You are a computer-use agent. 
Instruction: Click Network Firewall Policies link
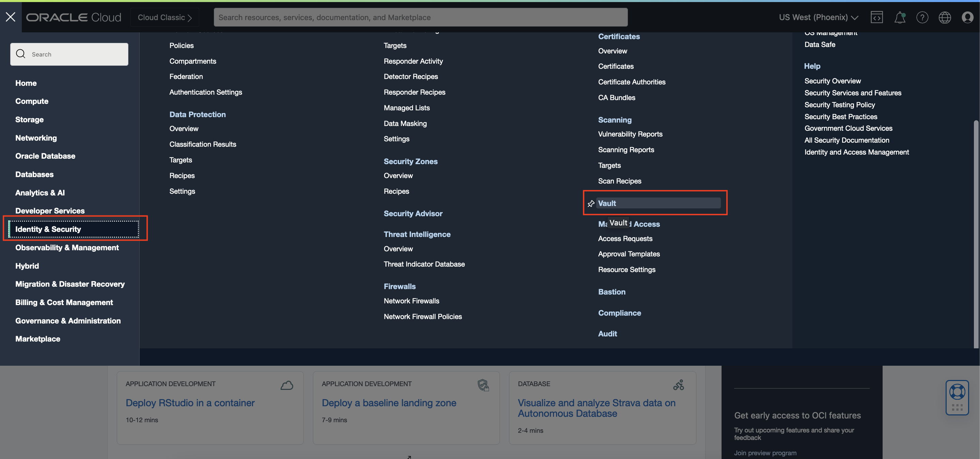coord(422,316)
